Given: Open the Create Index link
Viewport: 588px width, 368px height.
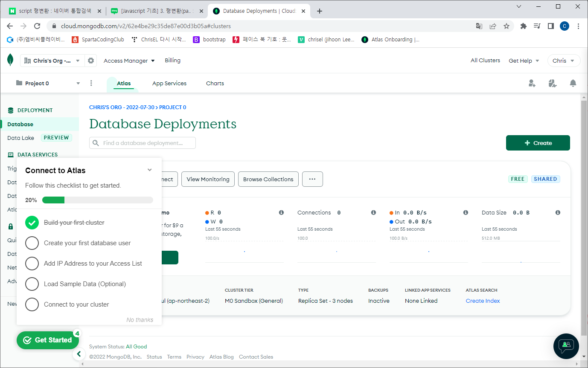Looking at the screenshot, I should tap(483, 301).
